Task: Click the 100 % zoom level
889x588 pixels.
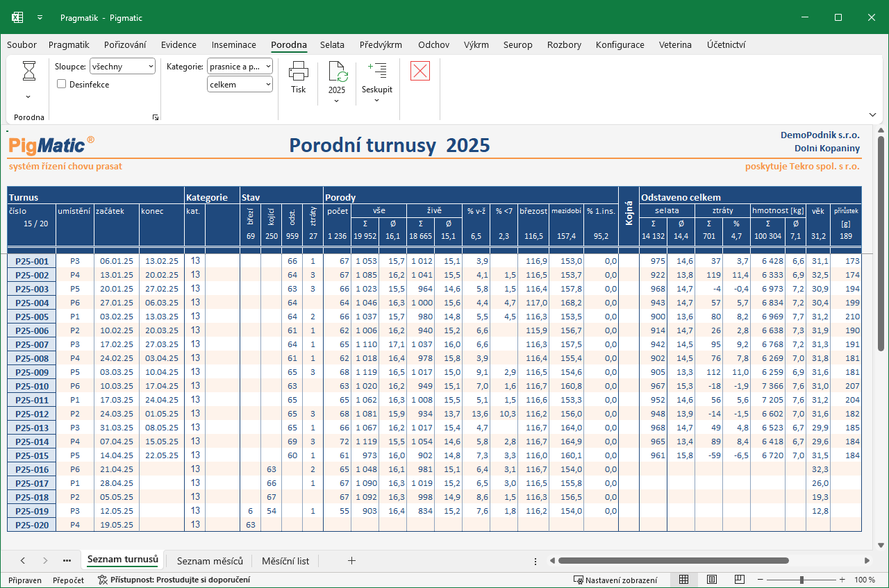Action: [x=865, y=580]
